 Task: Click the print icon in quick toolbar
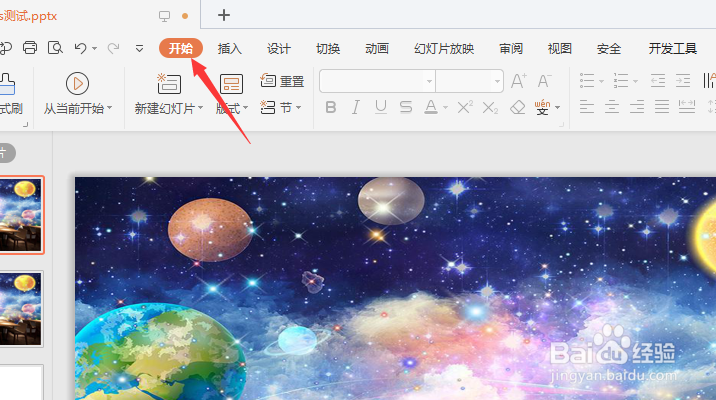pyautogui.click(x=30, y=48)
